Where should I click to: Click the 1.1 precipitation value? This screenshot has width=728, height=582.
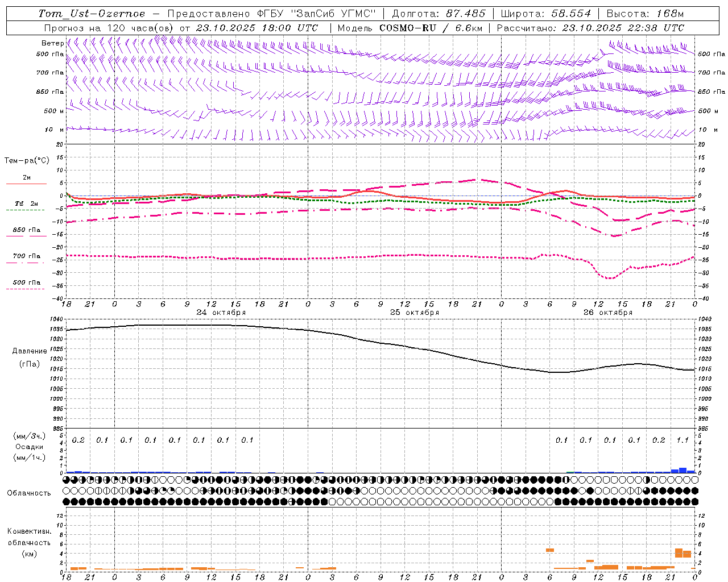[682, 440]
